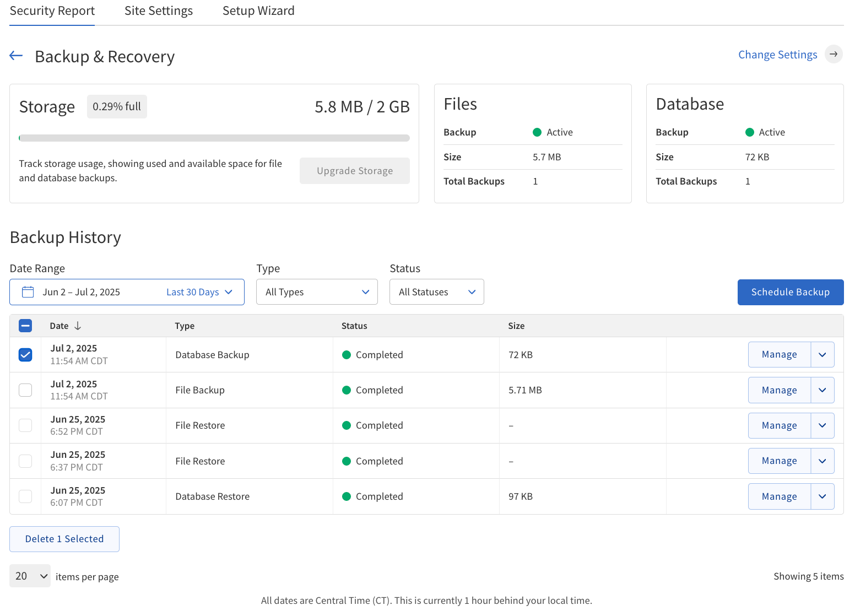Switch to the Site Settings tab

coord(159,11)
